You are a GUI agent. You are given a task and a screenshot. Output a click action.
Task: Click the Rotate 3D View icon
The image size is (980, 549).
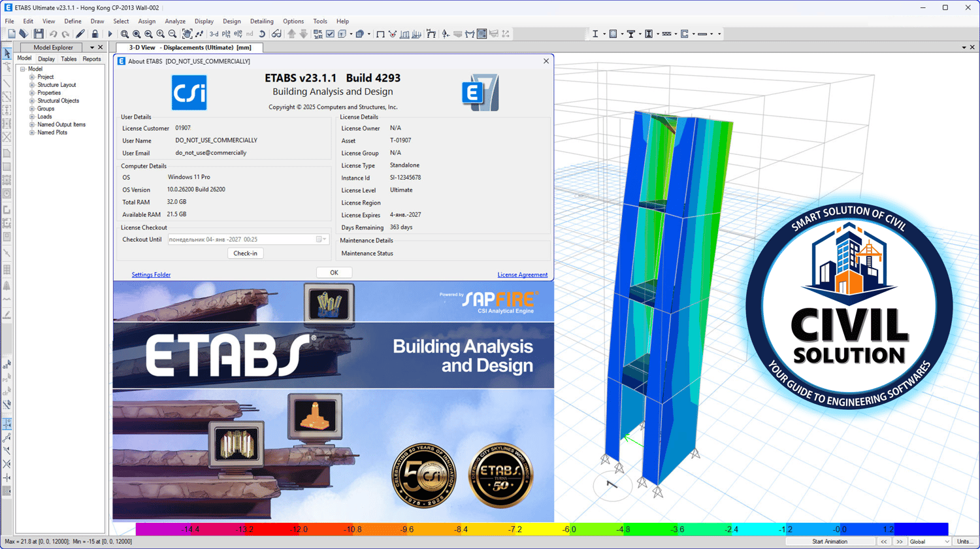[262, 34]
